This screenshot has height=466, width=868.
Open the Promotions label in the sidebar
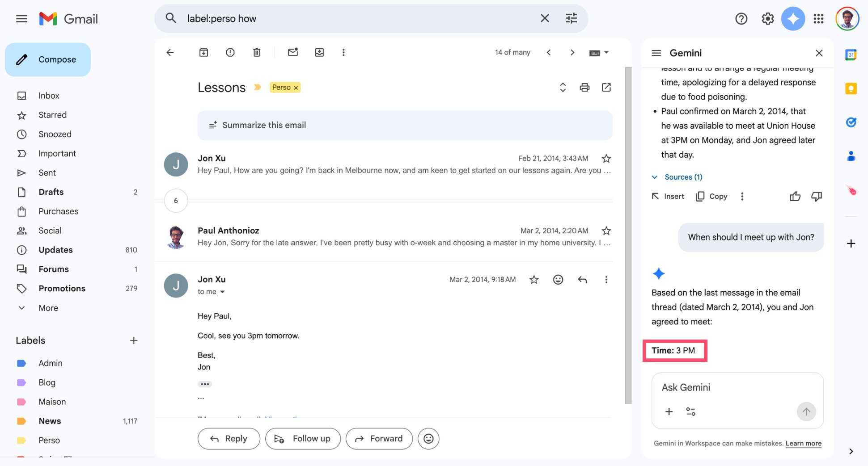click(62, 288)
